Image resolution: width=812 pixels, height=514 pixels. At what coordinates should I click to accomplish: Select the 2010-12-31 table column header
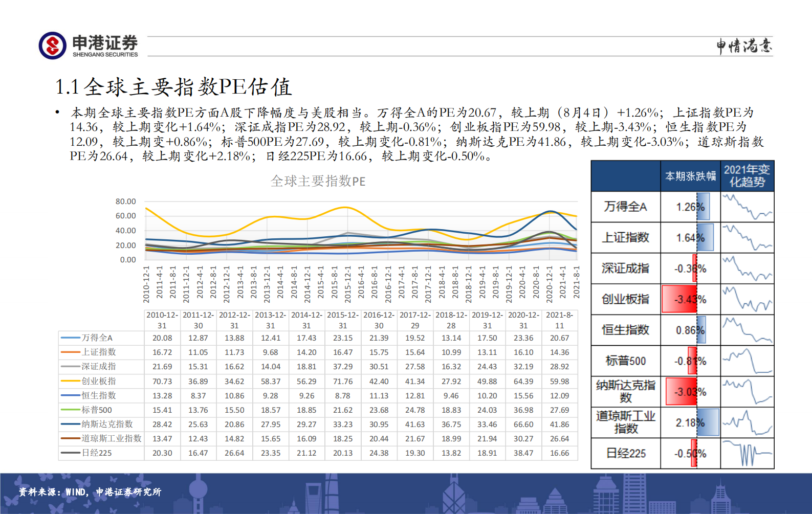[162, 320]
